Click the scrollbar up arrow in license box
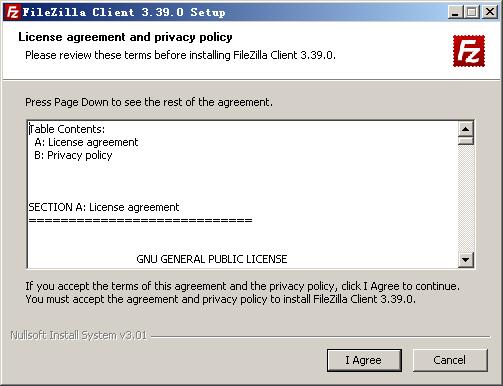The width and height of the screenshot is (503, 386). [466, 129]
